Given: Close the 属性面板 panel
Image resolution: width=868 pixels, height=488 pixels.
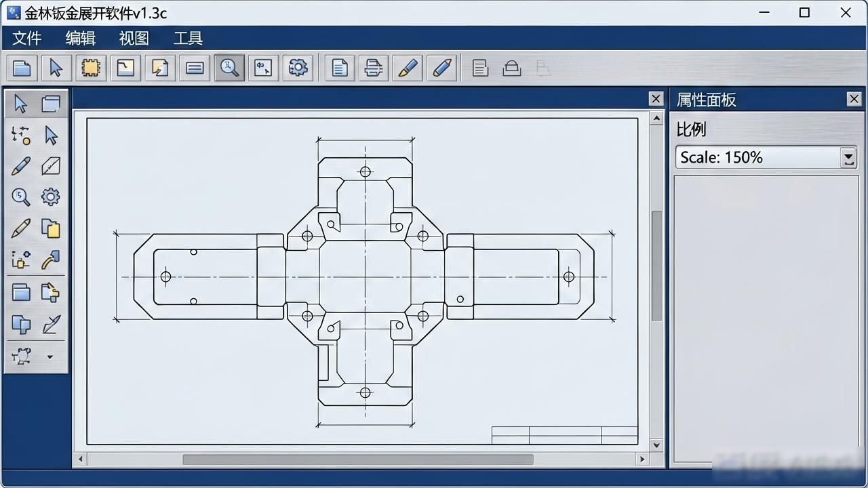Looking at the screenshot, I should pos(854,100).
